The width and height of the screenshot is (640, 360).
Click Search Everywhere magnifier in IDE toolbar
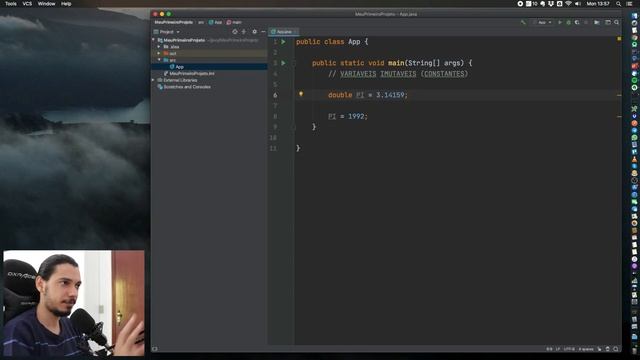617,22
